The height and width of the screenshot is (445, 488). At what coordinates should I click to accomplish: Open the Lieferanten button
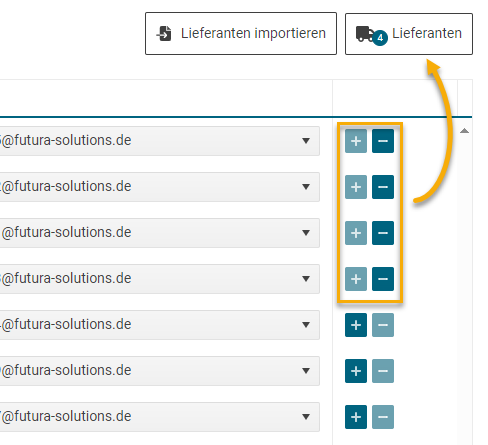coord(409,34)
